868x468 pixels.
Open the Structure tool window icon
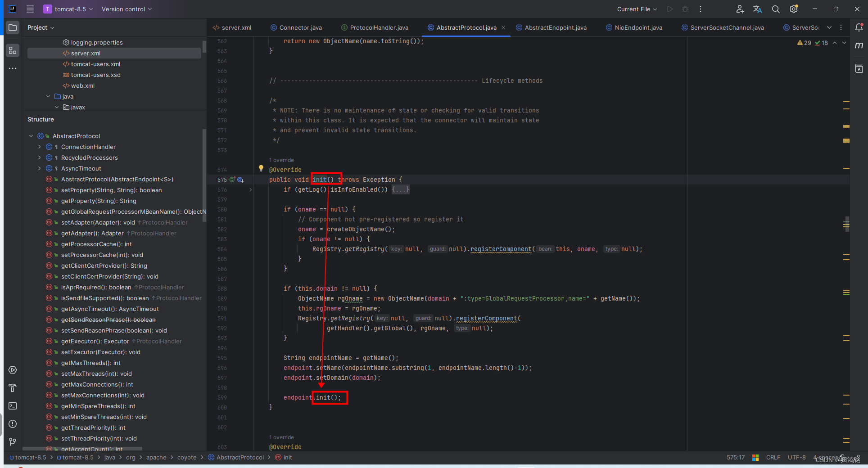13,51
